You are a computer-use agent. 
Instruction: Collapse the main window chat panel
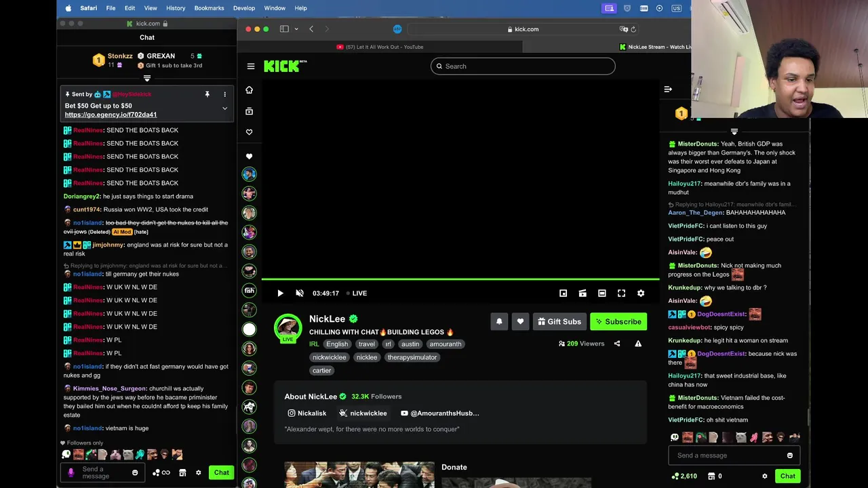click(x=668, y=89)
